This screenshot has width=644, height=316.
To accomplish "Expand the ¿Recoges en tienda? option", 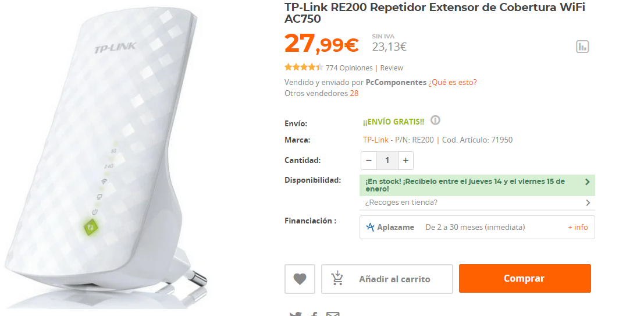I will click(477, 203).
